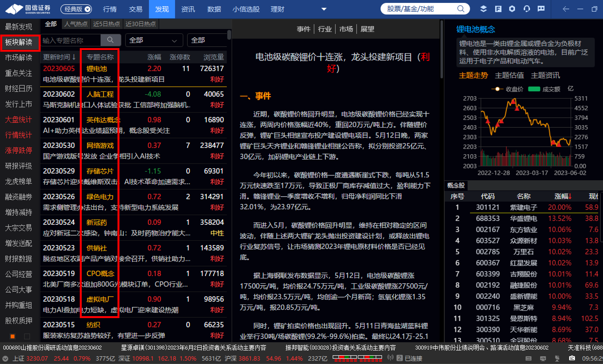Click the topic name search button
The width and height of the screenshot is (603, 364).
pos(111,40)
